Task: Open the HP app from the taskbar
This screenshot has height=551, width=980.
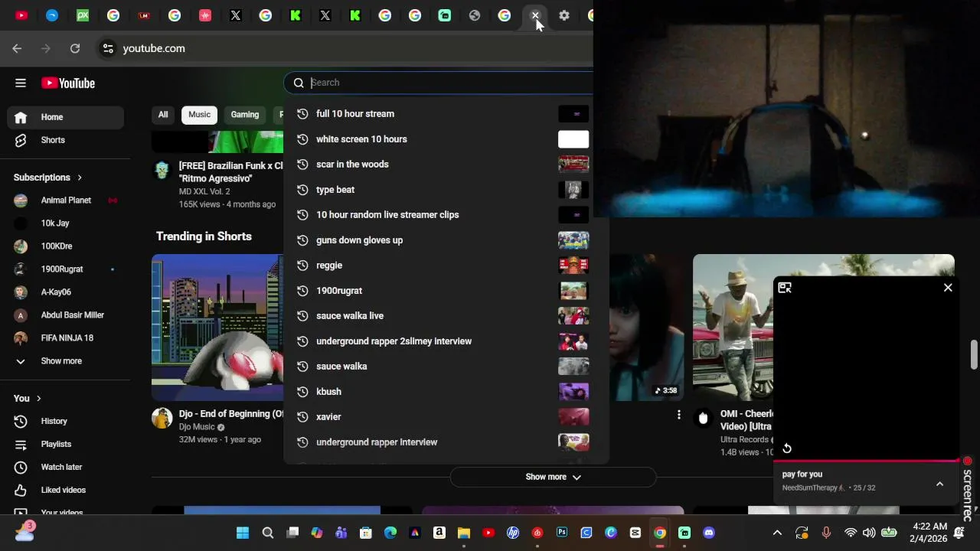Action: coord(513,533)
